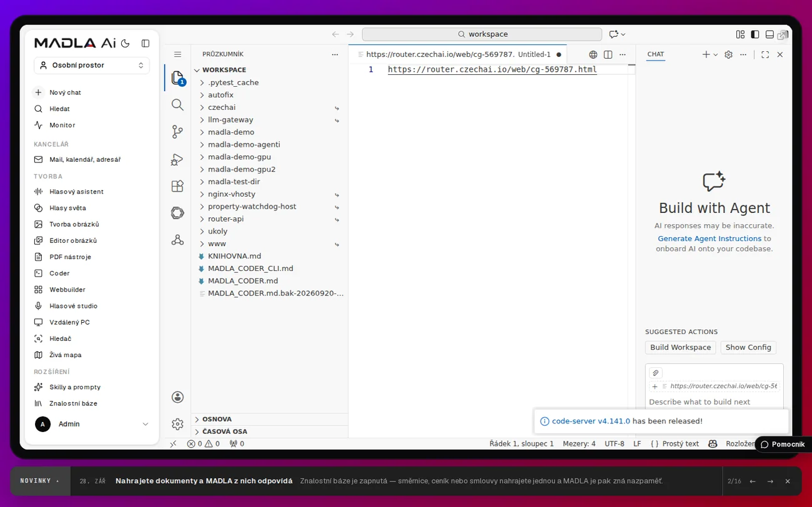Toggle the bottom panel layout
Image resolution: width=812 pixels, height=507 pixels.
pos(770,34)
